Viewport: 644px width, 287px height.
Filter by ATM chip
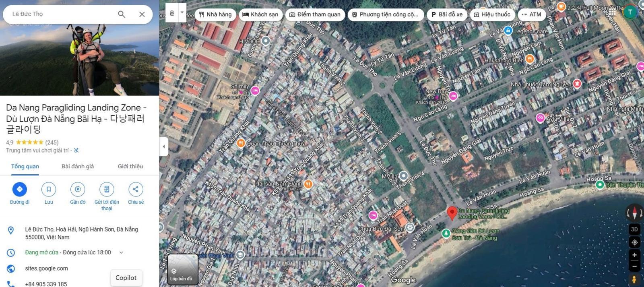click(532, 14)
